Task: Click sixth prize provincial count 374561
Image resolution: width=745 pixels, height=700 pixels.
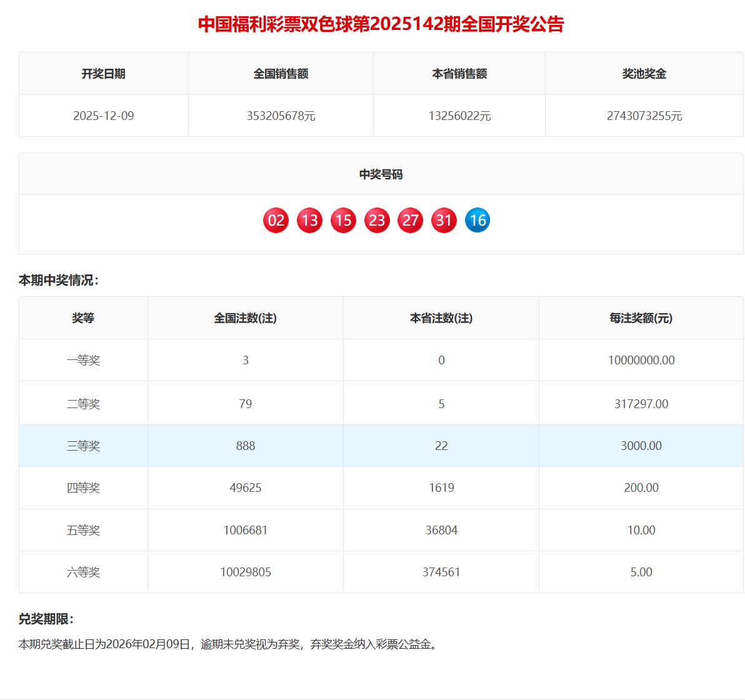Action: pyautogui.click(x=441, y=572)
